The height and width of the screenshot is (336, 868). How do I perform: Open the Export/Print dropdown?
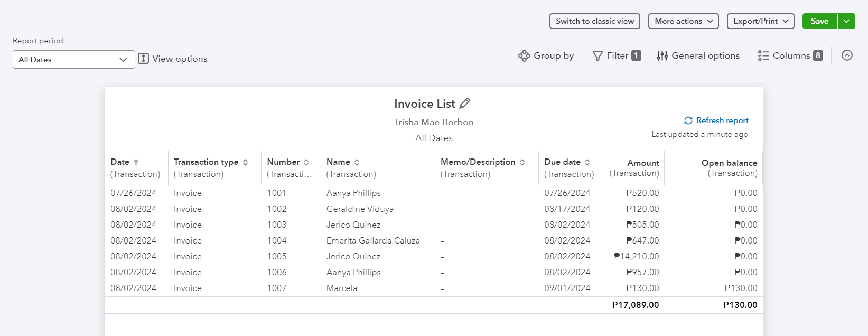pyautogui.click(x=760, y=21)
